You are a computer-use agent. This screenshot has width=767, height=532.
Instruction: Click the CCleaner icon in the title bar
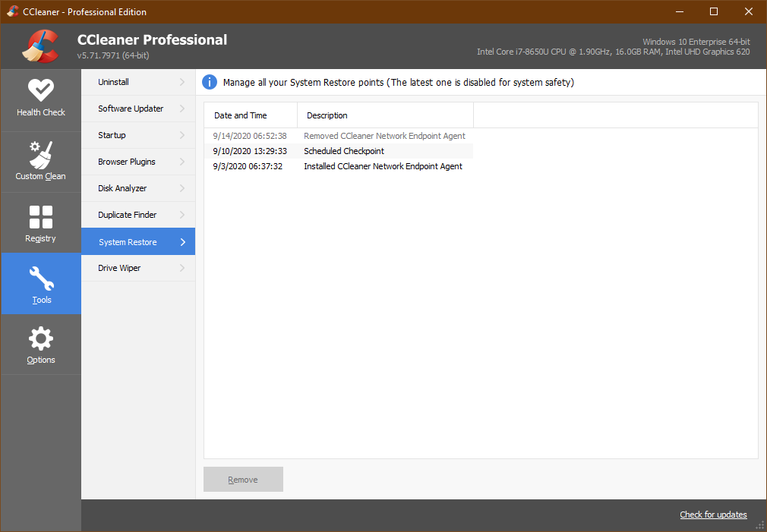[12, 11]
